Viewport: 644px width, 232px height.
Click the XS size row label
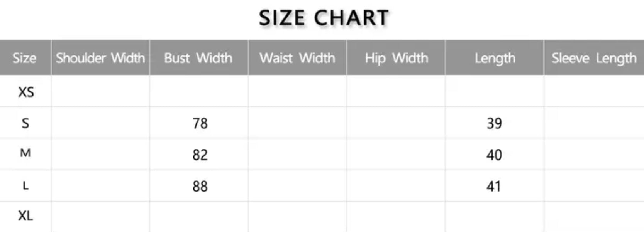coord(26,92)
